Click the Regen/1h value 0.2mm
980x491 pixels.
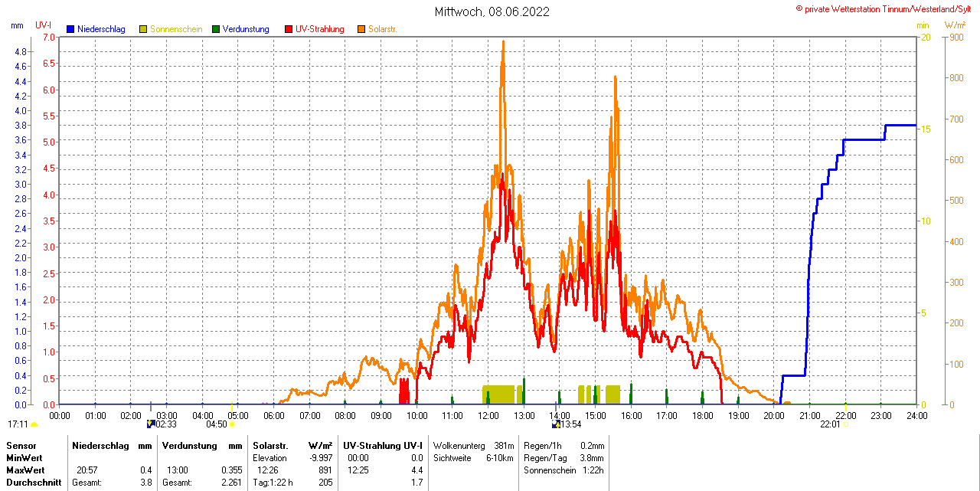pos(593,445)
